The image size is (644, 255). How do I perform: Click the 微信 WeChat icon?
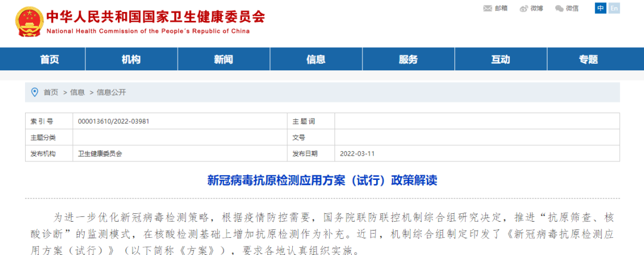pos(559,8)
